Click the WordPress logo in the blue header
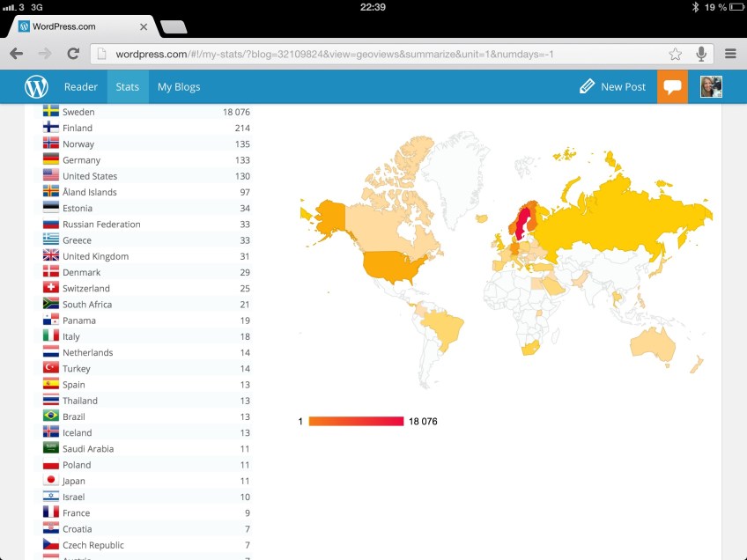Screen dimensions: 747x560 click(x=36, y=86)
